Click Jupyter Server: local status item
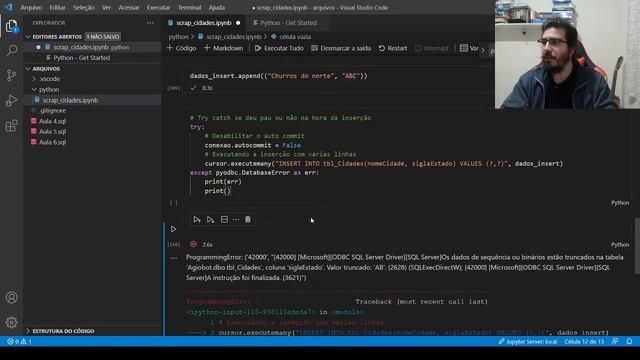The width and height of the screenshot is (640, 360). pos(527,341)
